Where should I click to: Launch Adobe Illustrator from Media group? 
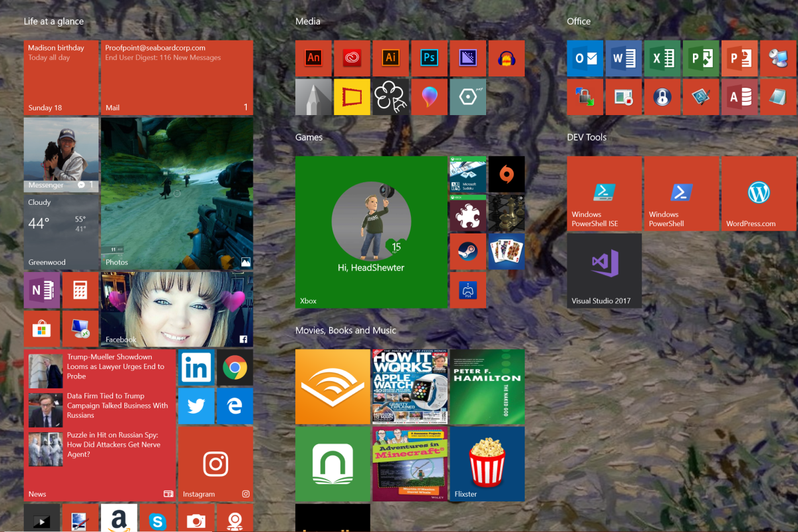pyautogui.click(x=390, y=59)
